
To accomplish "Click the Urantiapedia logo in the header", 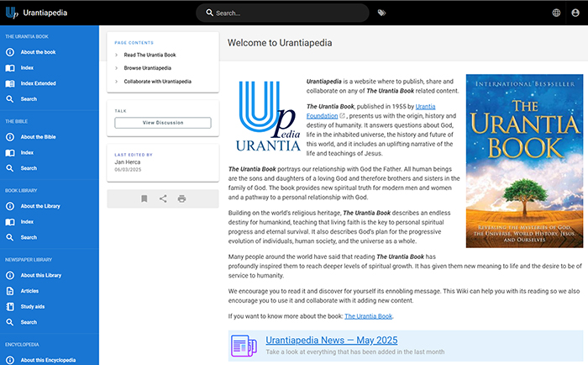I will click(12, 13).
